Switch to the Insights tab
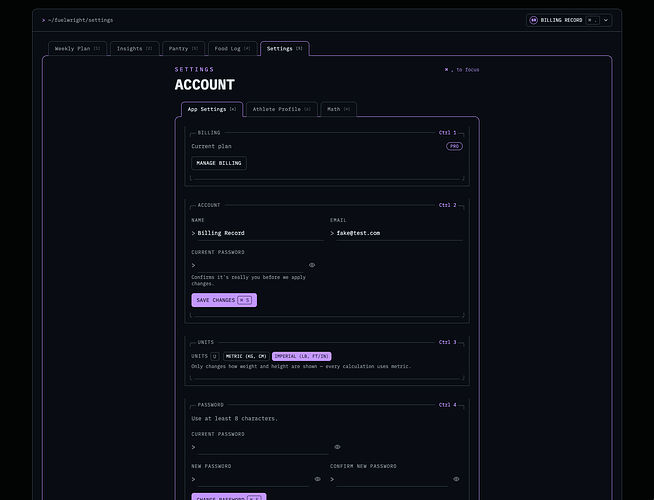Screen dimensions: 654x500 pyautogui.click(x=134, y=49)
